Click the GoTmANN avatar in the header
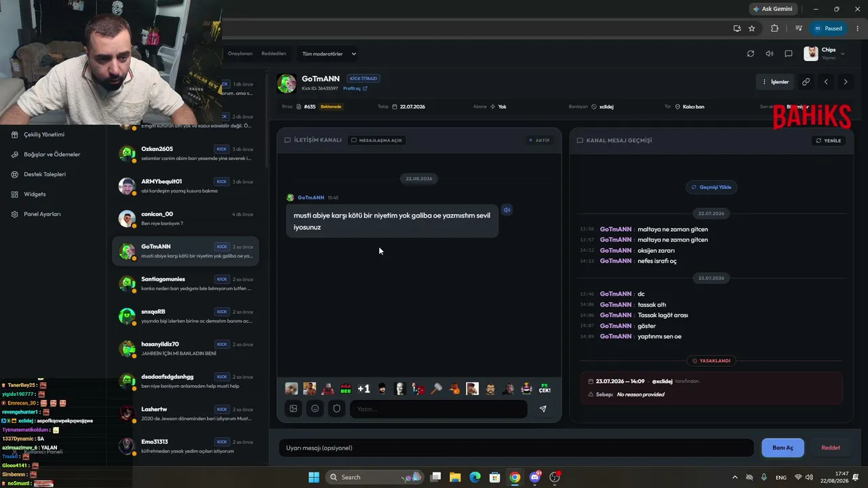 (287, 83)
